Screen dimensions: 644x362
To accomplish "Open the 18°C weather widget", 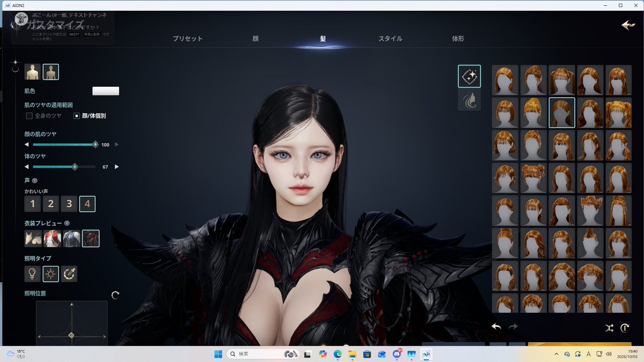I will [x=16, y=354].
